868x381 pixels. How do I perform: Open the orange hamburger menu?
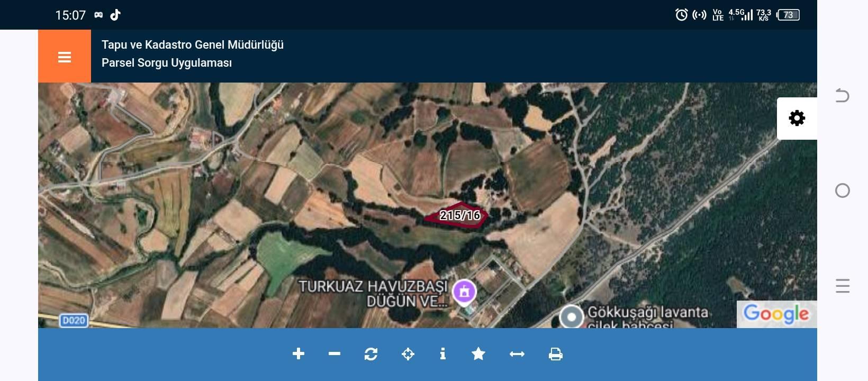pos(65,56)
